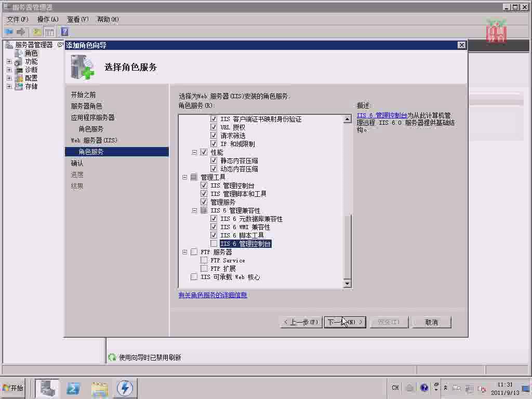Click the lightning bolt taskbar application
Screen dimensions: 532x399
click(x=125, y=389)
